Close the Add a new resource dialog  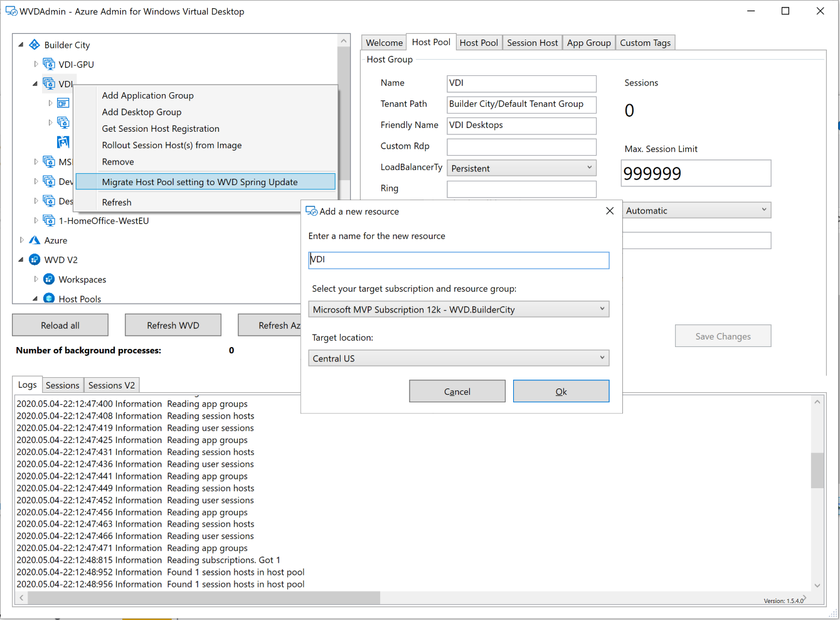[x=609, y=211]
